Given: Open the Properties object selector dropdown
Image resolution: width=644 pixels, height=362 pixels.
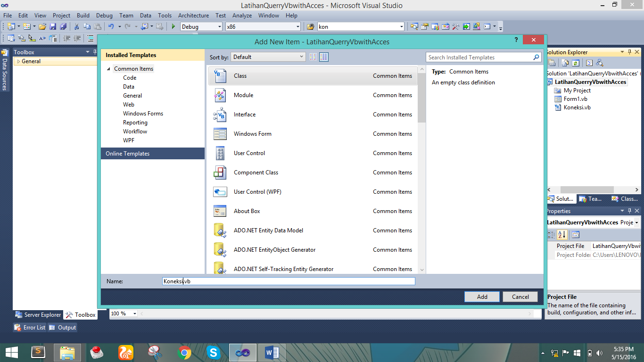Looking at the screenshot, I should (637, 222).
